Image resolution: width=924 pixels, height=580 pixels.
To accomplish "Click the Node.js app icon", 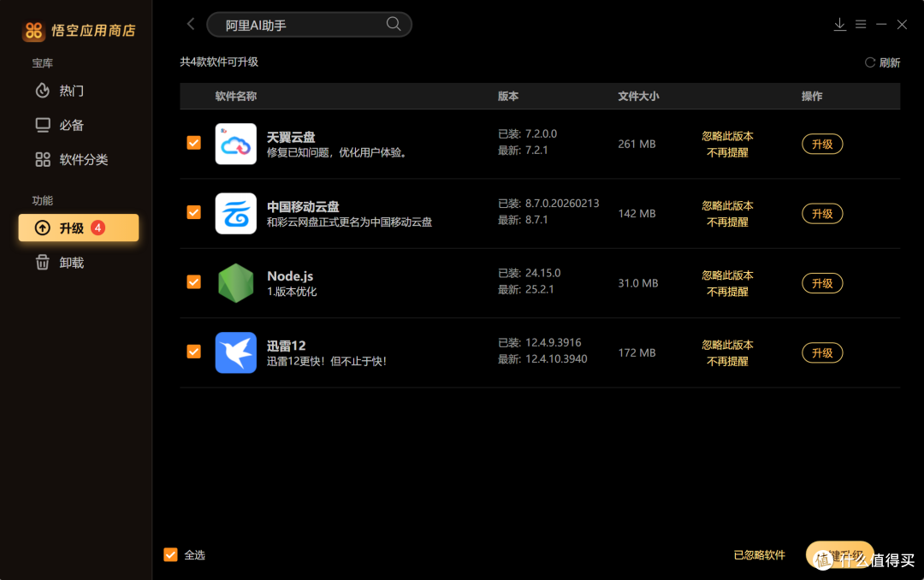I will [236, 283].
